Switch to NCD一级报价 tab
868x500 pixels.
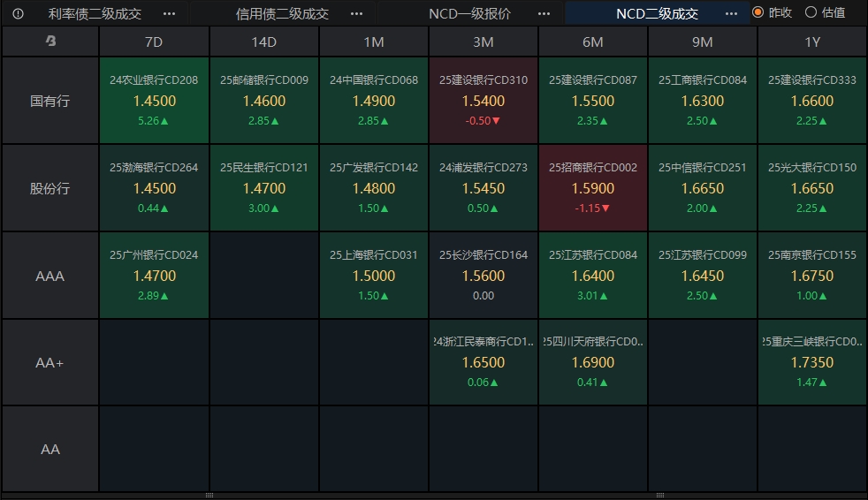click(x=469, y=14)
